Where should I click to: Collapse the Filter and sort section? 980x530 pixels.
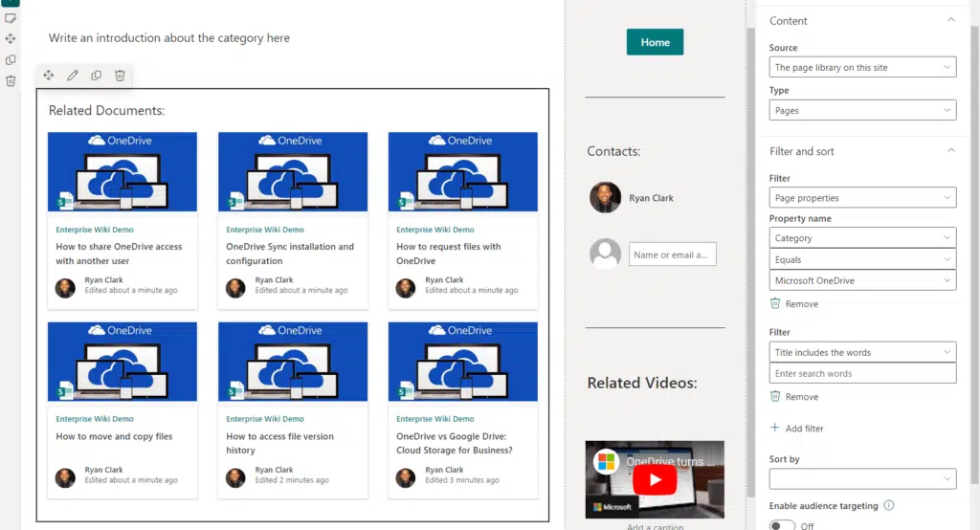[950, 150]
